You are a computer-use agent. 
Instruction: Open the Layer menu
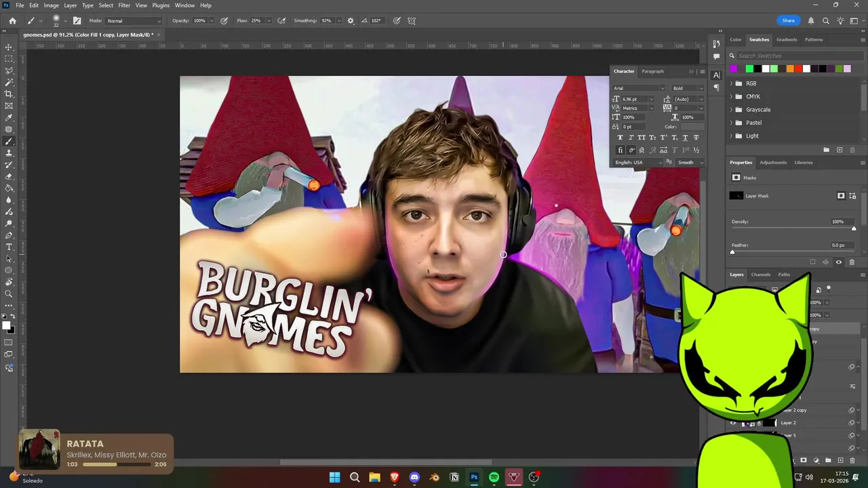71,5
